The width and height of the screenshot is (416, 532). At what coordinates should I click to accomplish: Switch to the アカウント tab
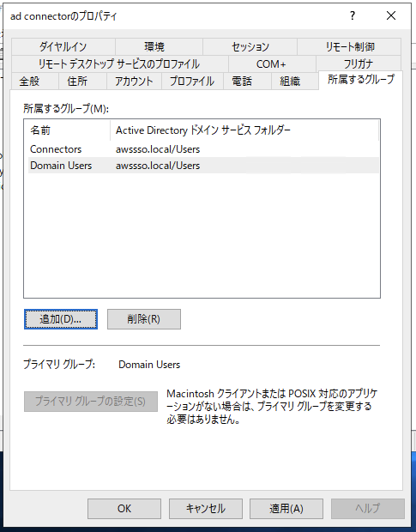tap(134, 82)
